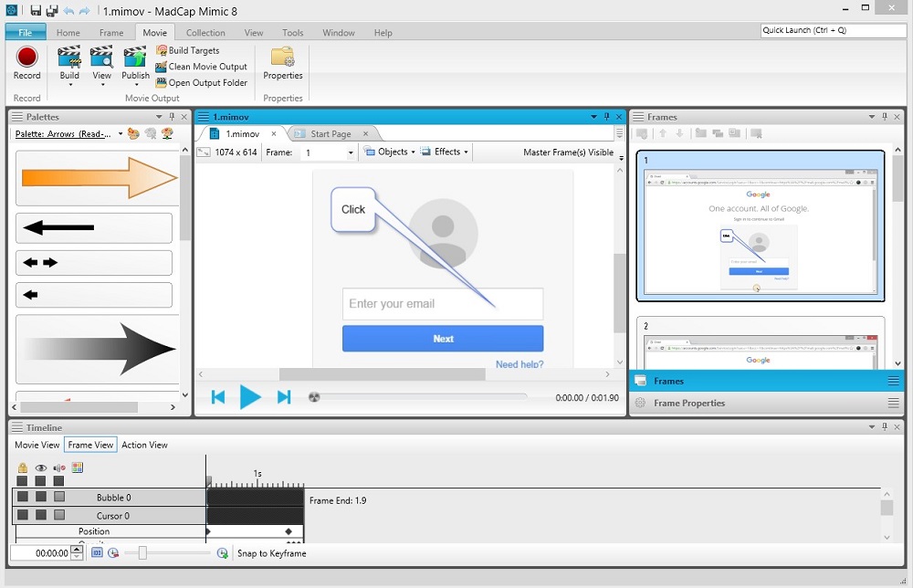The image size is (913, 588).
Task: Click the zoom out timeline clock icon
Action: [113, 553]
